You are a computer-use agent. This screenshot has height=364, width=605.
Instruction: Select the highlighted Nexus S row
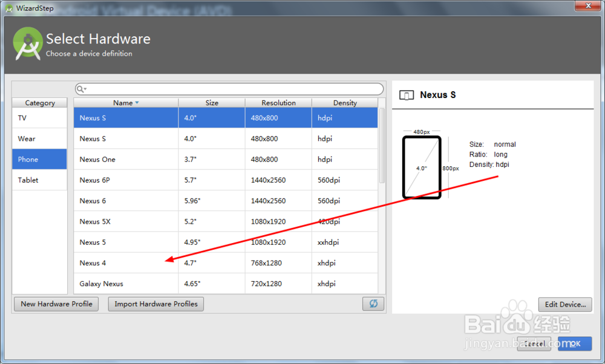click(x=226, y=118)
